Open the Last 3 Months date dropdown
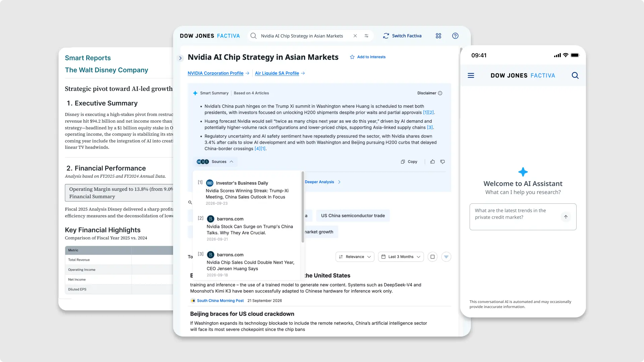 pos(401,257)
